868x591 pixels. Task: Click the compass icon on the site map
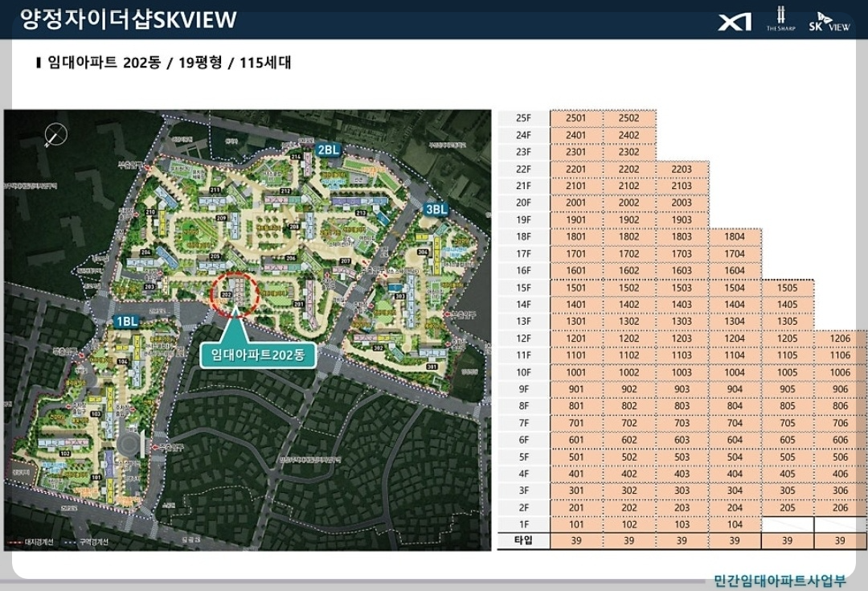coord(55,135)
